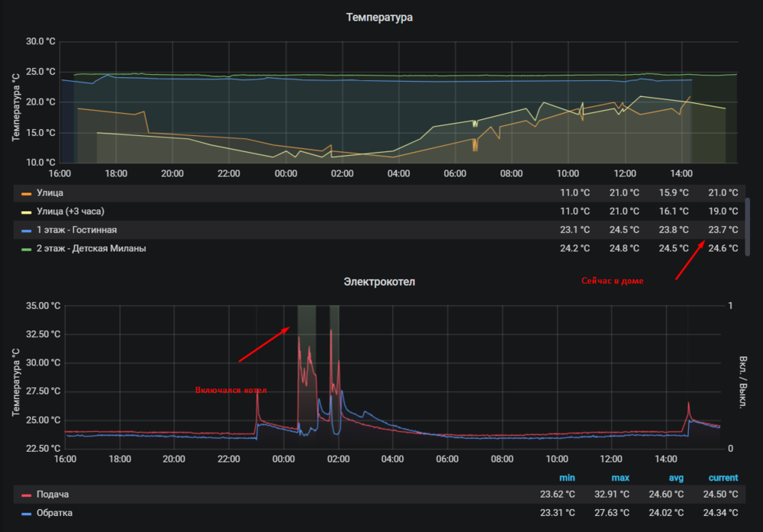Toggle 2 этаж - Детская Миланы series
This screenshot has width=763, height=532.
click(91, 248)
